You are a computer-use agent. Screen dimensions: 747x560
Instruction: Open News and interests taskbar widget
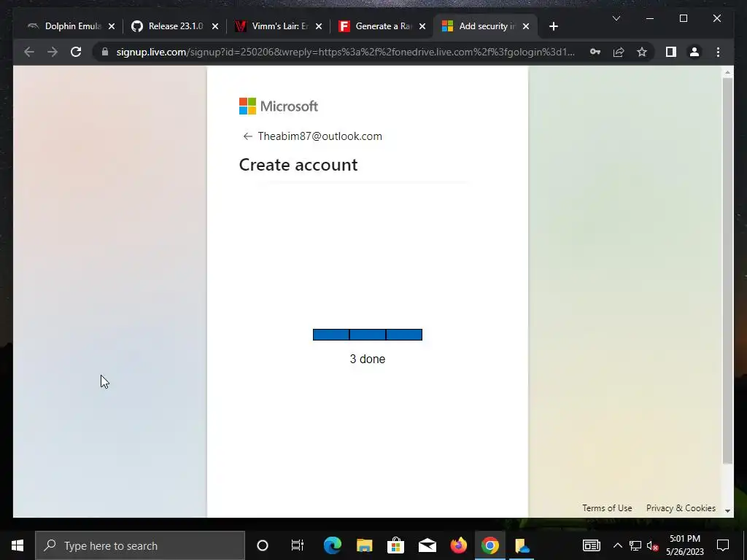(x=591, y=545)
